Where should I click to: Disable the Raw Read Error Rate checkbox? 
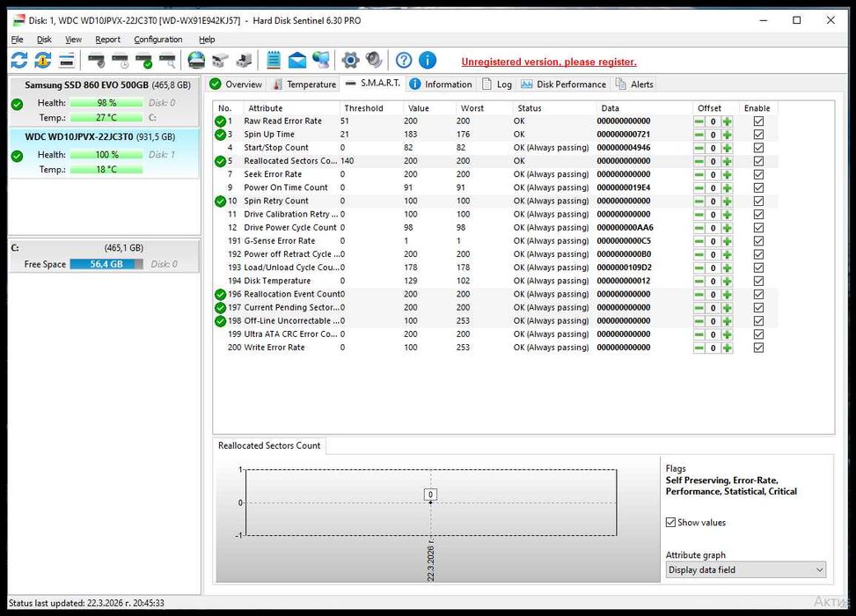[x=758, y=121]
